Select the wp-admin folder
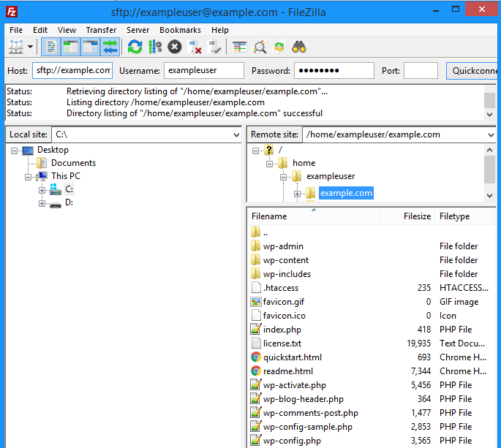The image size is (501, 448). [x=372, y=246]
